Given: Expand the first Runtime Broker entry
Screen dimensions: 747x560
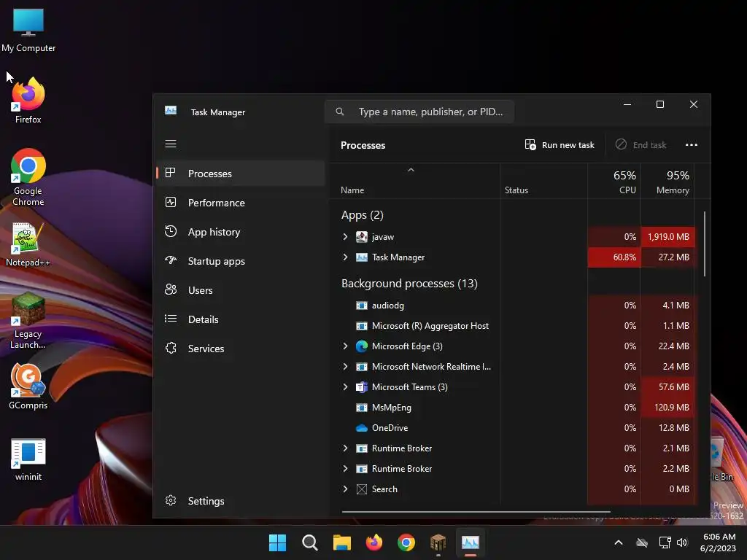Looking at the screenshot, I should click(x=345, y=448).
